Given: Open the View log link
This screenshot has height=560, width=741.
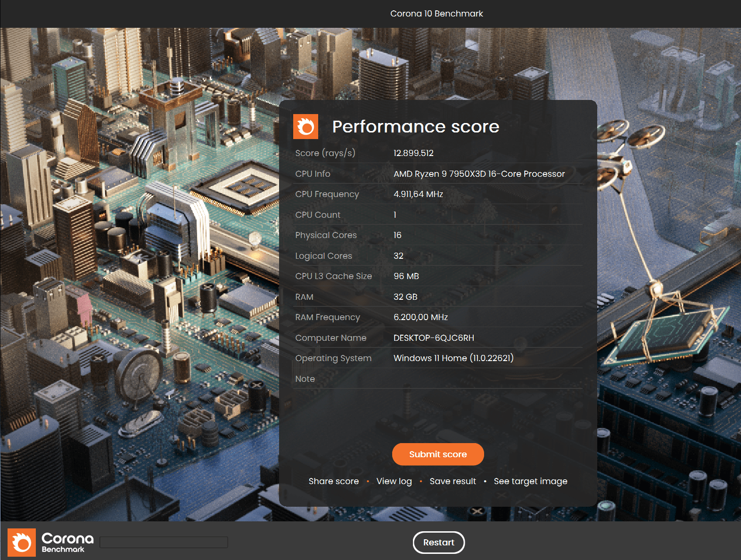Looking at the screenshot, I should coord(394,481).
